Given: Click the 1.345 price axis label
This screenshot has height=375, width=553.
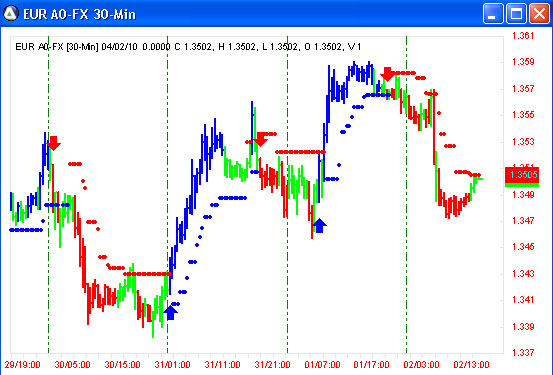Looking at the screenshot, I should click(x=523, y=247).
